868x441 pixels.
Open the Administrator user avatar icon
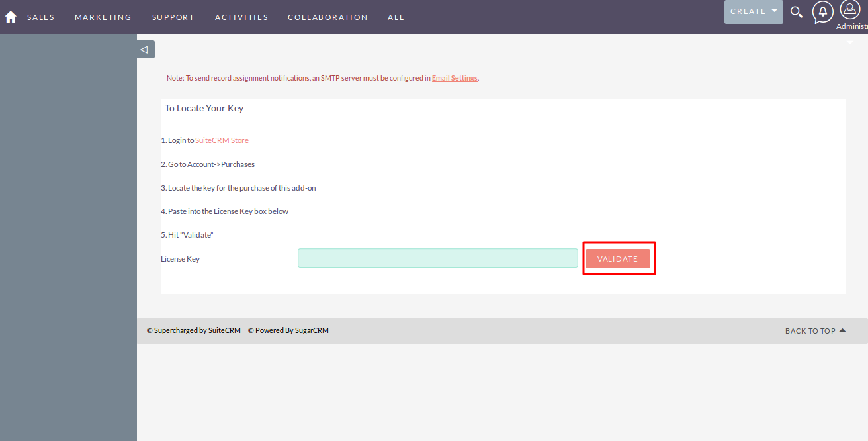coord(849,9)
